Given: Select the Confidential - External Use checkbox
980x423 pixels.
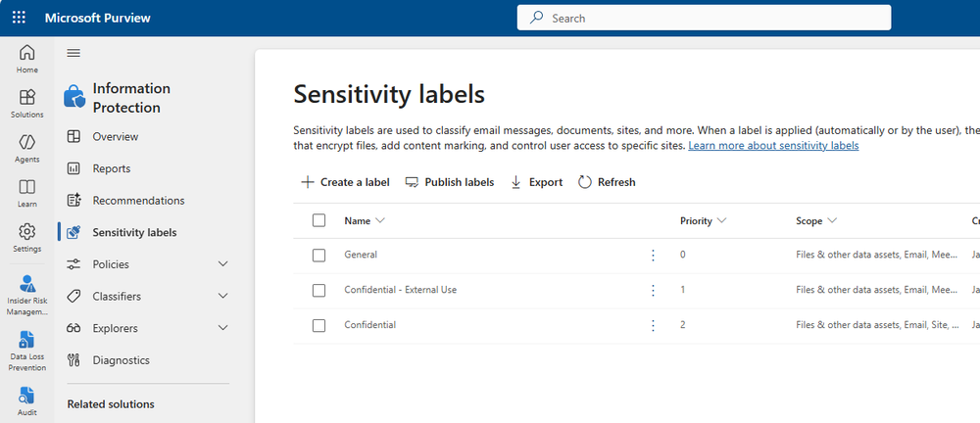Looking at the screenshot, I should 318,290.
